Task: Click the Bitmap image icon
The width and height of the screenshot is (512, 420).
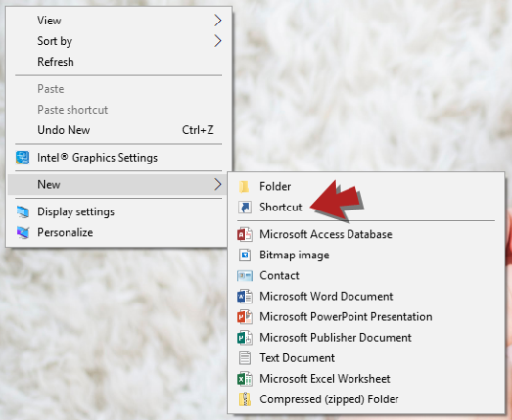Action: (245, 256)
